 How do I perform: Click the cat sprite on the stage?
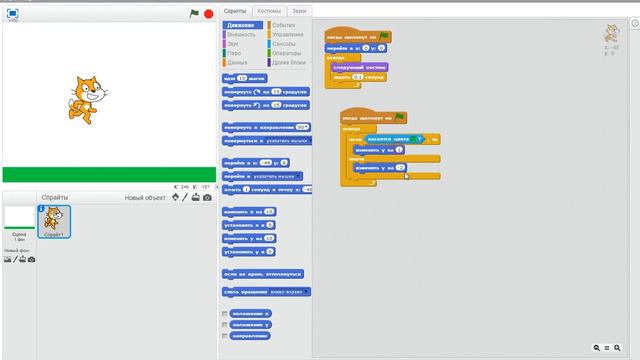(87, 100)
